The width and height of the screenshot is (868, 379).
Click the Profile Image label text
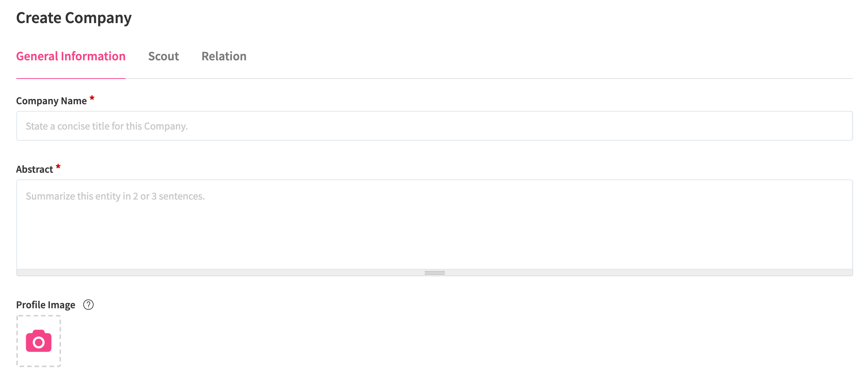click(x=45, y=305)
